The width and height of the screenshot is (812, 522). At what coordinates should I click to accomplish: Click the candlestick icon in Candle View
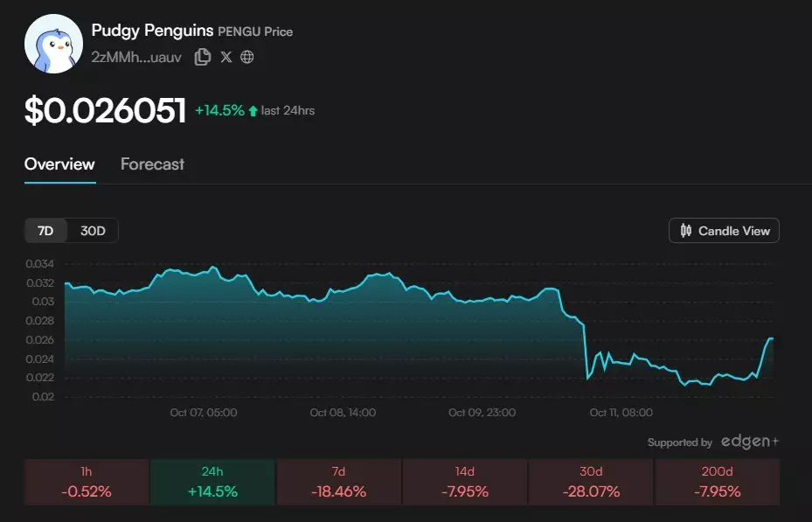tap(686, 231)
